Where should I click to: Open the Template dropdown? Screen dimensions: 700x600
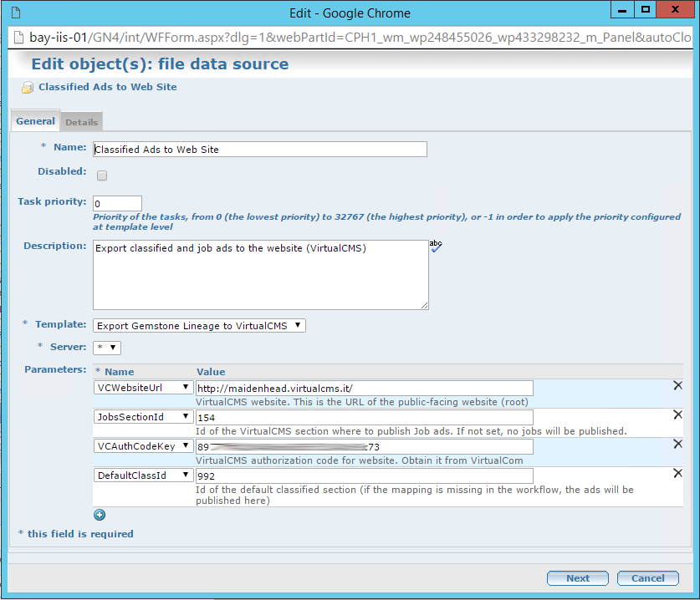click(x=199, y=326)
